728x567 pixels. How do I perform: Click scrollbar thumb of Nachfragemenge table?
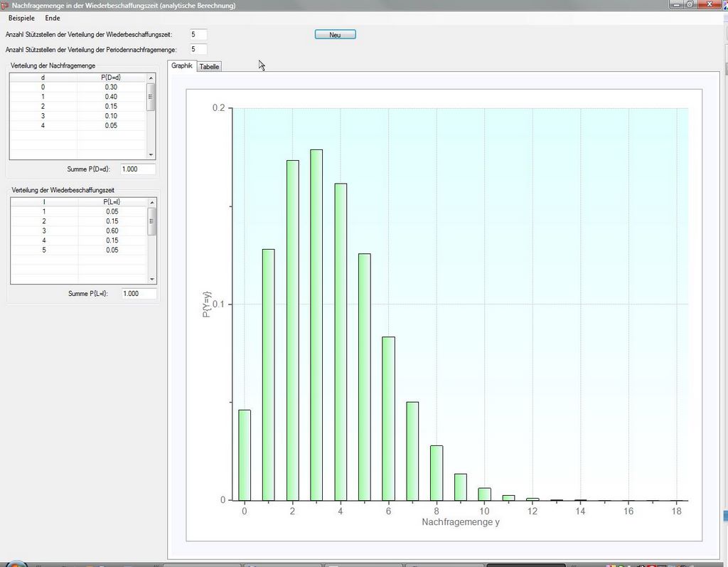[x=151, y=97]
